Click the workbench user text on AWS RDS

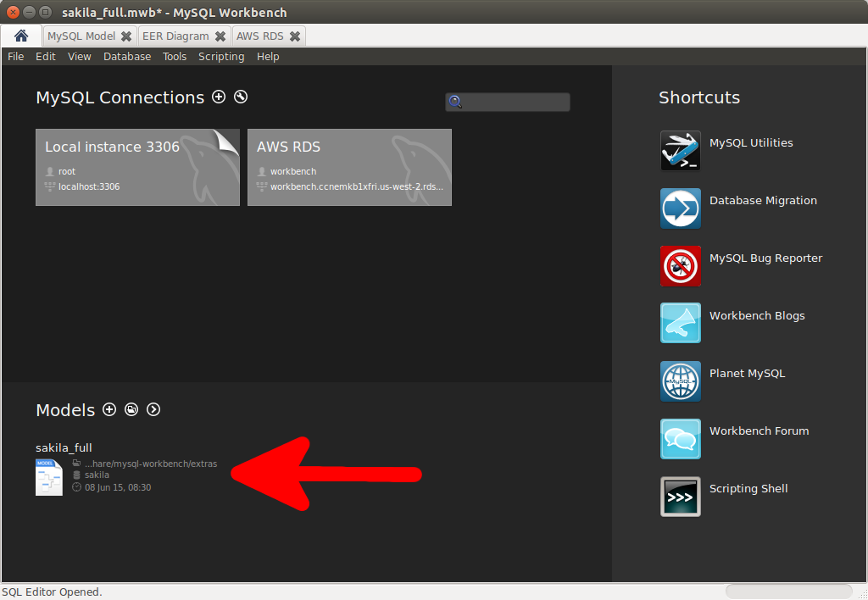tap(293, 171)
